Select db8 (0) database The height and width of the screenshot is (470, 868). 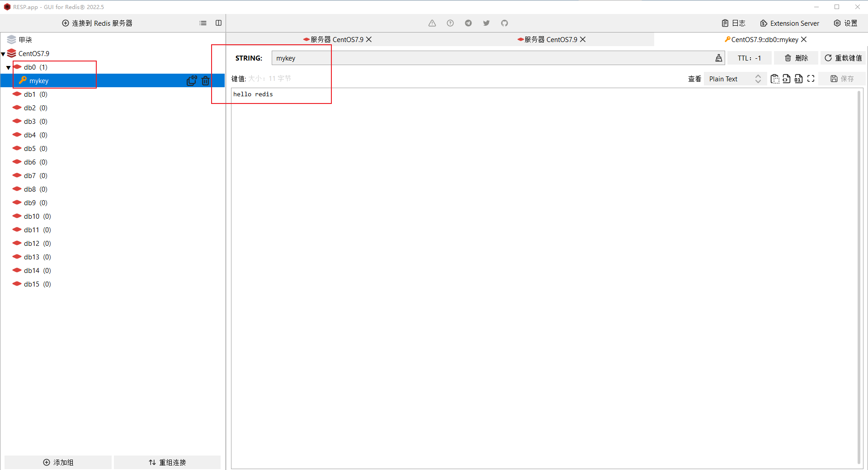tap(36, 189)
